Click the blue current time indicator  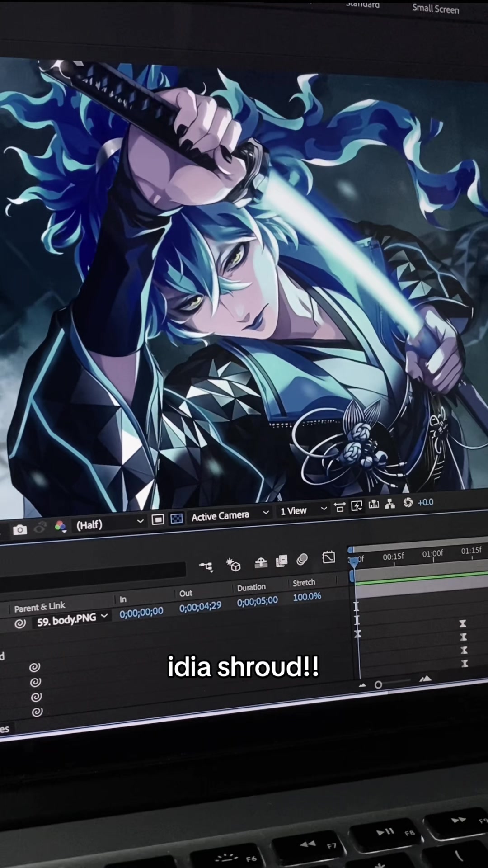click(x=355, y=562)
